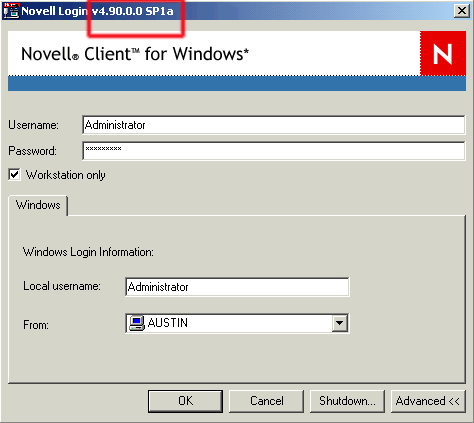The image size is (474, 423).
Task: Click the Shutdown... button
Action: tap(347, 401)
